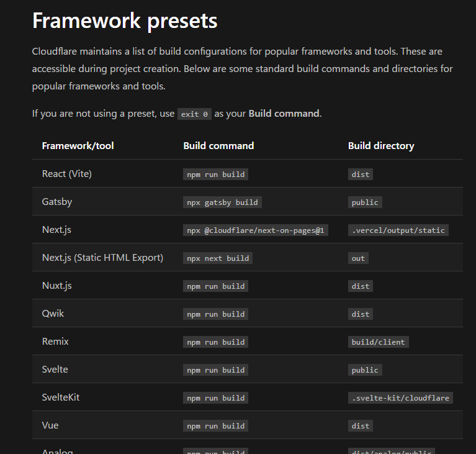Click the Gatsby public directory code
The height and width of the screenshot is (454, 476).
[x=365, y=202]
